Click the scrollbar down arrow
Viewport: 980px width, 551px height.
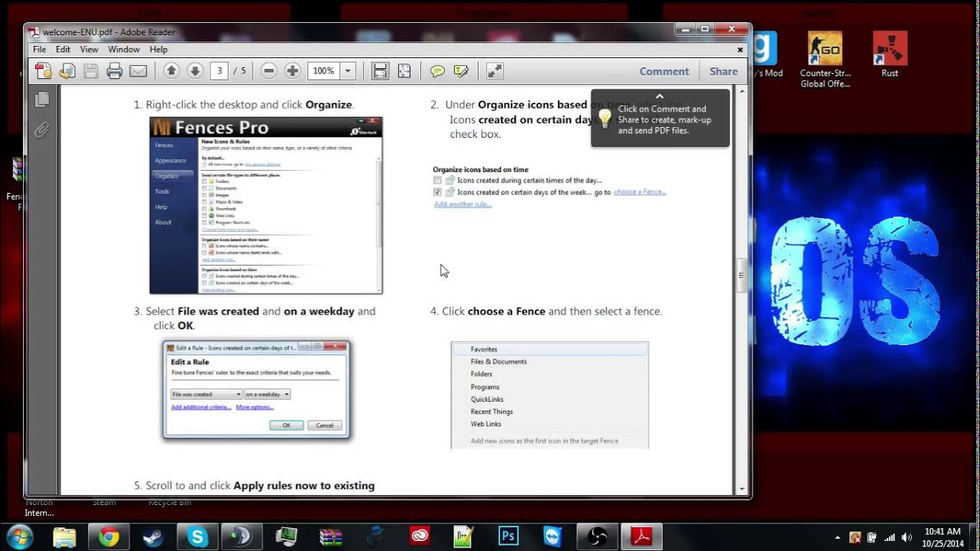(742, 489)
